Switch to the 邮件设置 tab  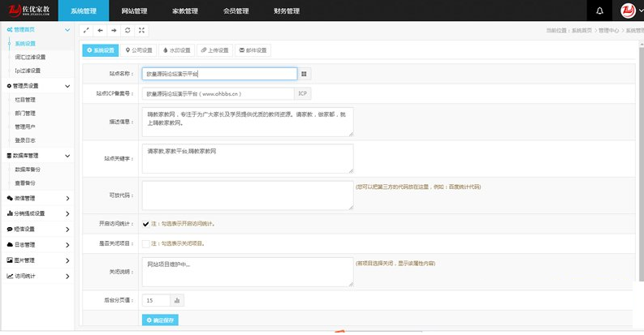click(253, 50)
